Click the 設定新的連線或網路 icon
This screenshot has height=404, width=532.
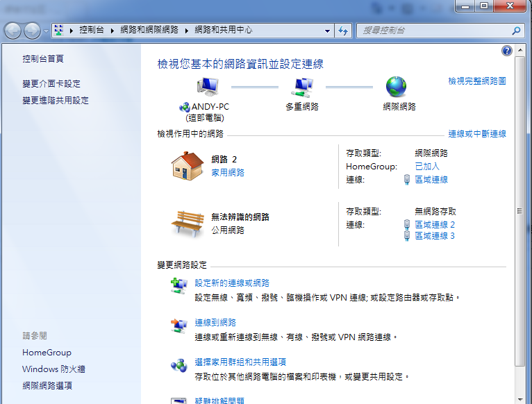coord(179,285)
